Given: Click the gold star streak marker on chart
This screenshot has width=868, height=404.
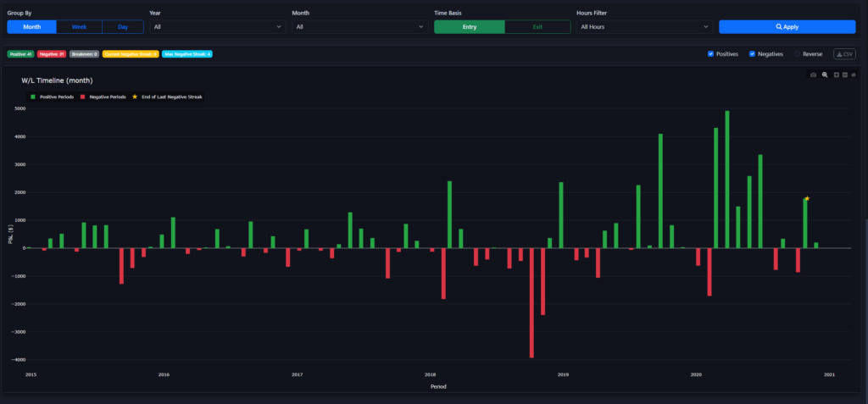Looking at the screenshot, I should point(808,198).
